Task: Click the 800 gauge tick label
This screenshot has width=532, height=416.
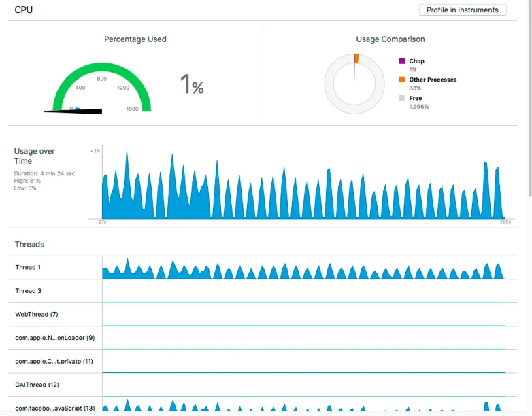Action: pos(102,79)
